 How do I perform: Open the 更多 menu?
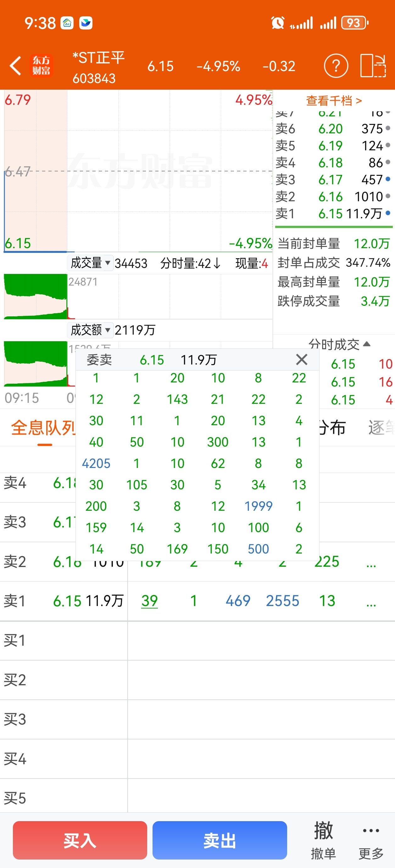[x=371, y=840]
